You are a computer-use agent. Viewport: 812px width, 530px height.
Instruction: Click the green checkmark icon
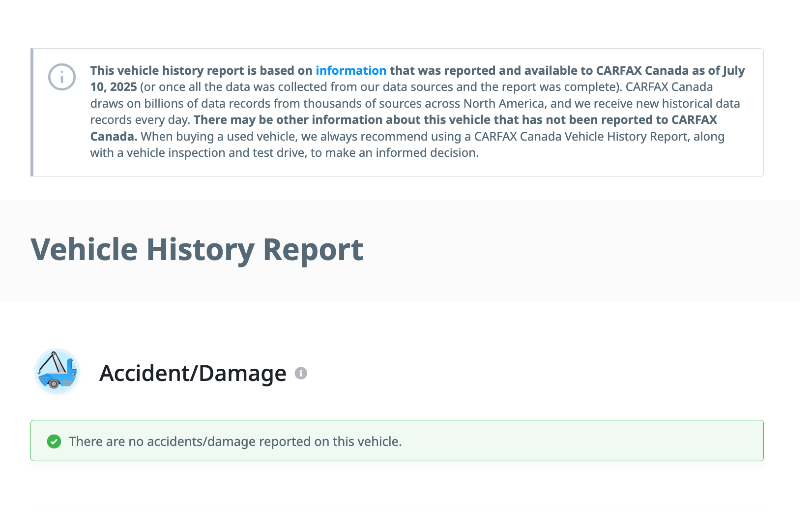coord(54,442)
